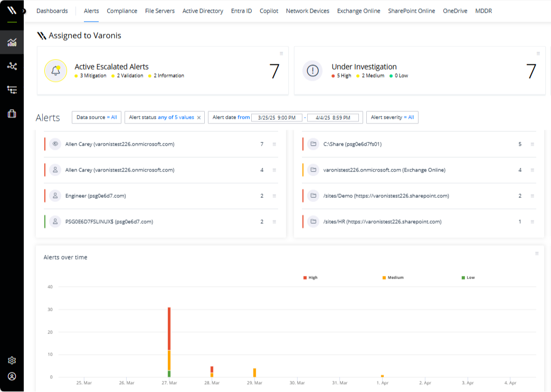Open /sites/HR SharePoint row
This screenshot has width=551, height=392.
point(419,222)
